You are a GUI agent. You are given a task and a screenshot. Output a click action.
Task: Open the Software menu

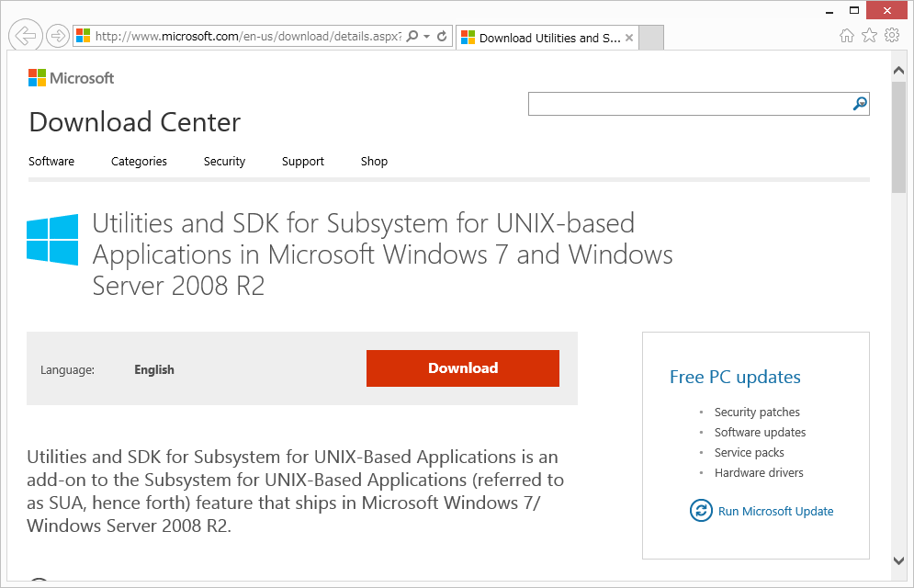click(x=51, y=162)
